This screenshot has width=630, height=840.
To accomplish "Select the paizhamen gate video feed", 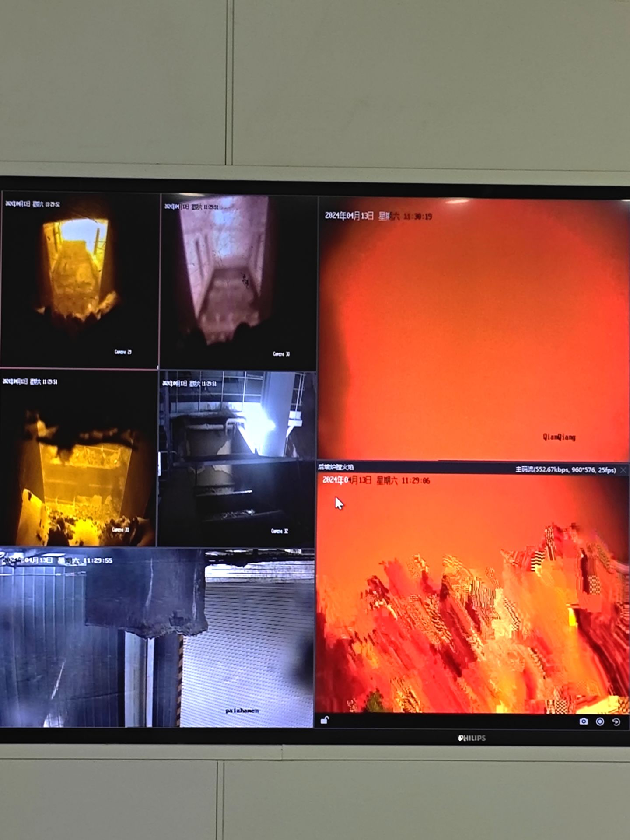I will point(157,639).
